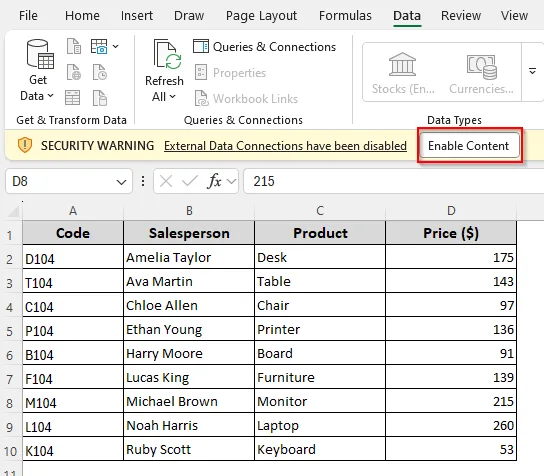Select the Currencies data type

point(481,73)
